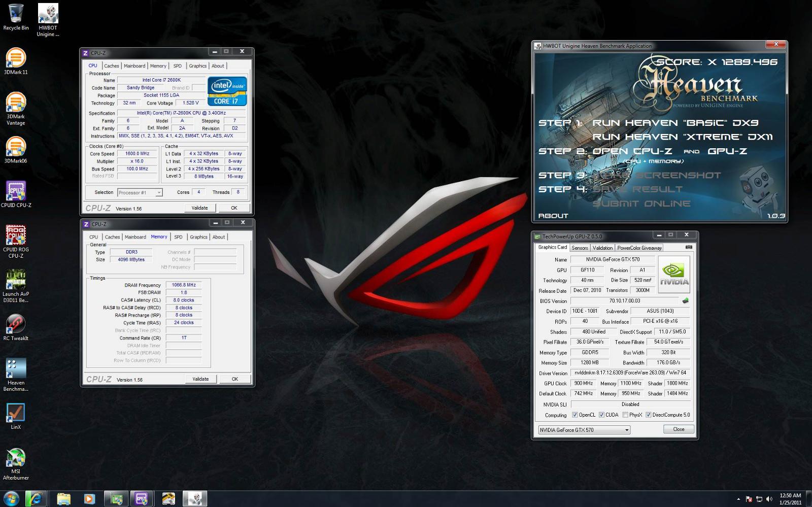Switch to HWBOT robot taskbar item

195,498
